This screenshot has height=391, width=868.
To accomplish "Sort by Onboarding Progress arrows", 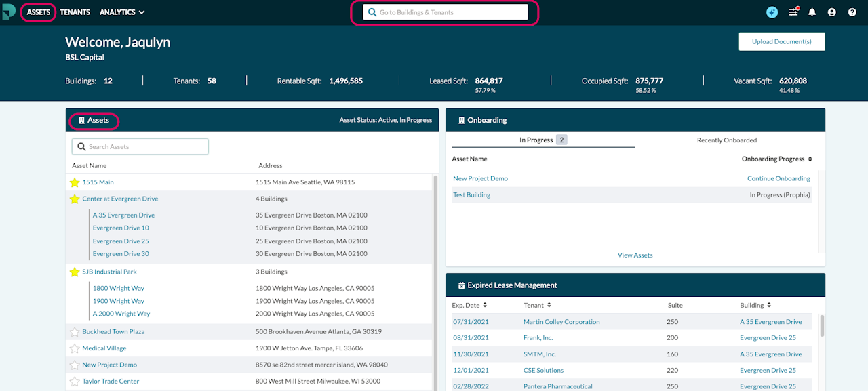I will point(810,159).
